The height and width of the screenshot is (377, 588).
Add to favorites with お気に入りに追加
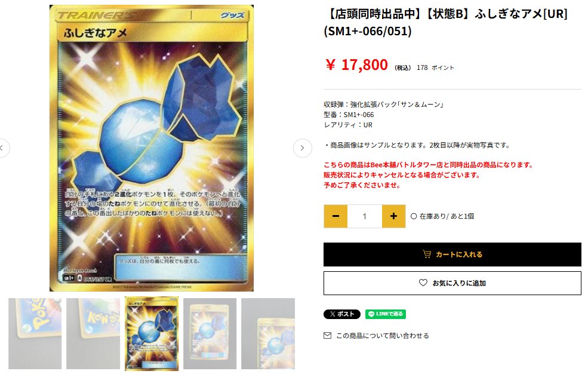point(452,283)
